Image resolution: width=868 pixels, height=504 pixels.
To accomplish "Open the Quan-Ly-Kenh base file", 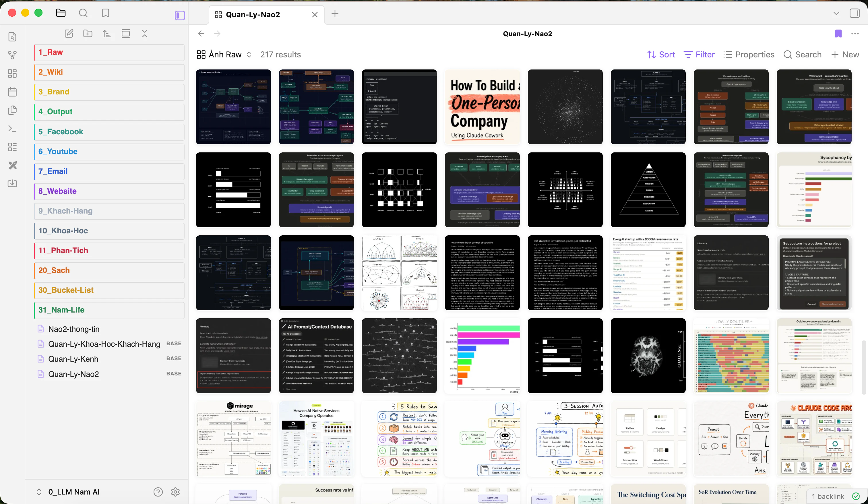I will (x=109, y=359).
